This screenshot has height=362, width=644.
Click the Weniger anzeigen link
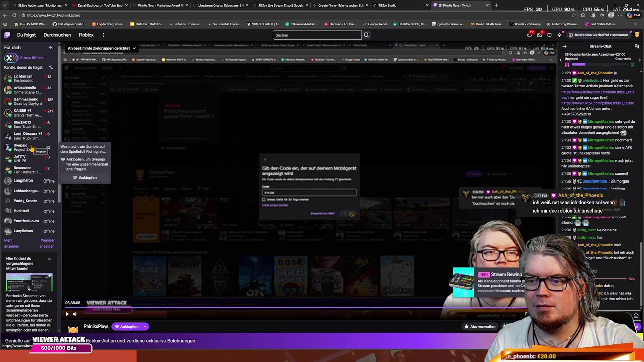47,243
